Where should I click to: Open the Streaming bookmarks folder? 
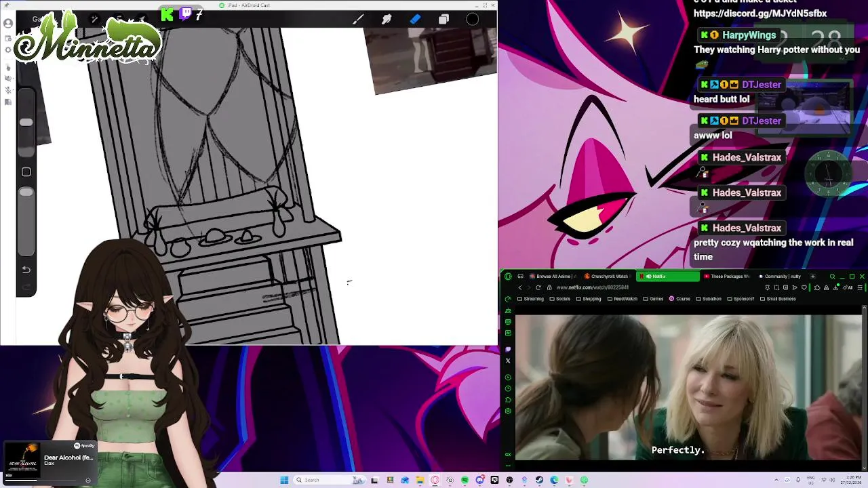[x=530, y=299]
